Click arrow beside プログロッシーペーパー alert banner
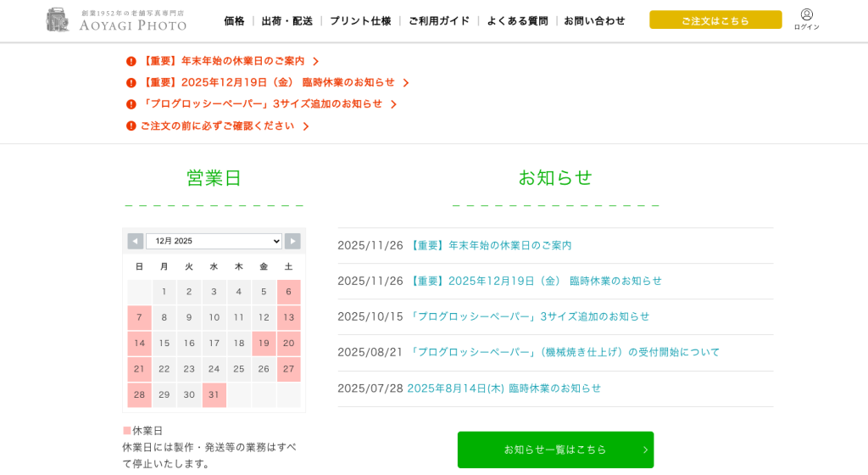 click(x=393, y=104)
